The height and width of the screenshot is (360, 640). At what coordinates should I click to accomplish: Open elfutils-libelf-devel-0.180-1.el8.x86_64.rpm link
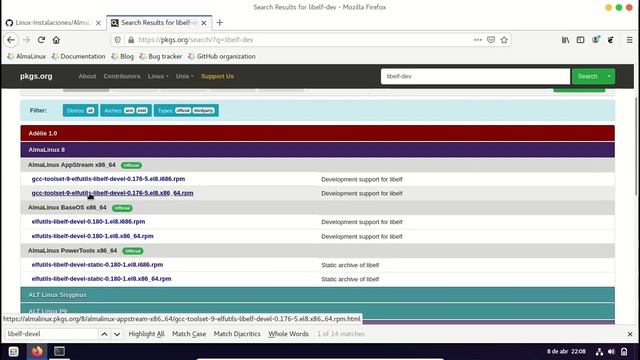92,236
